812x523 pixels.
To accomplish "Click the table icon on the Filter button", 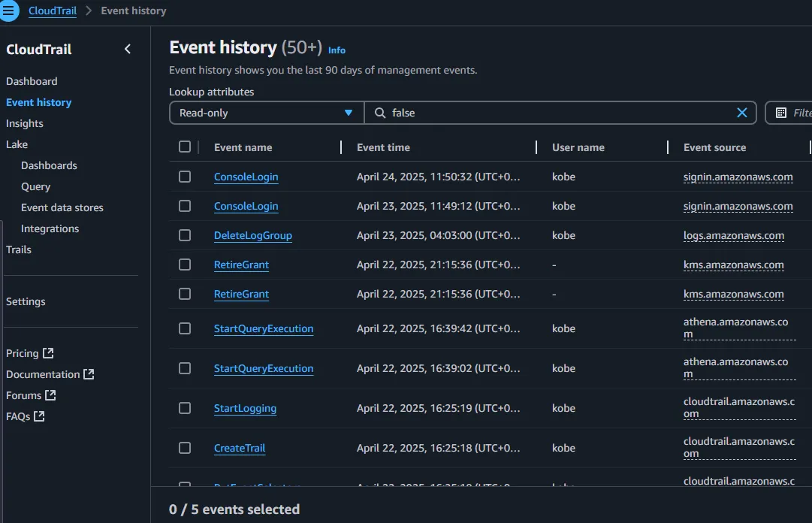I will 781,113.
